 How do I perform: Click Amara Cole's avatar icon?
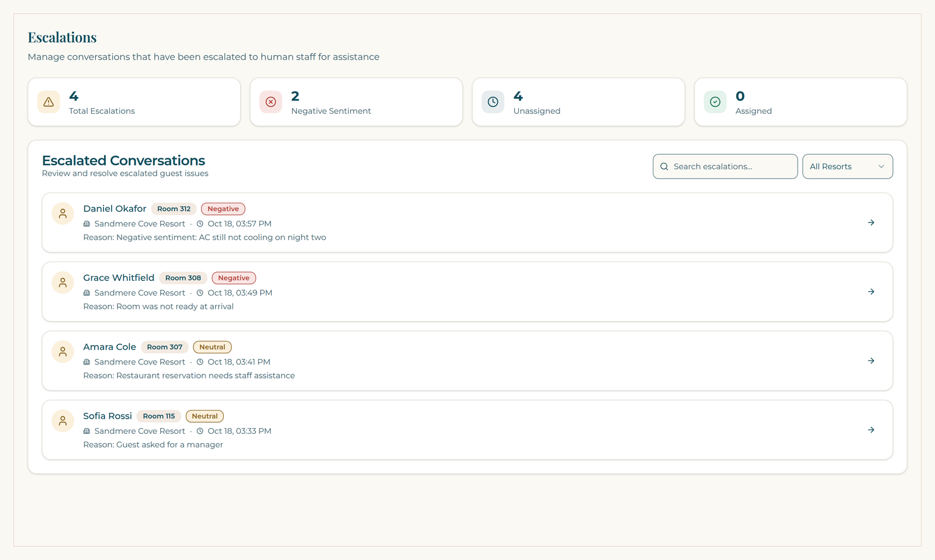(x=63, y=352)
